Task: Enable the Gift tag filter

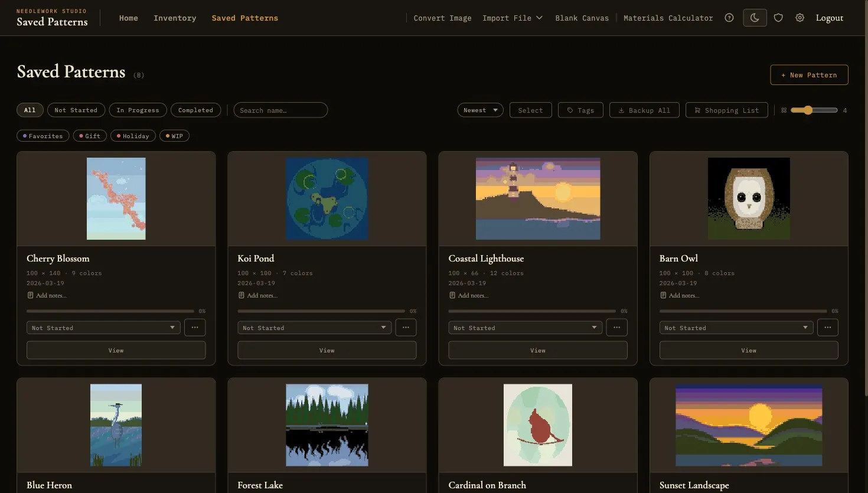Action: point(90,135)
